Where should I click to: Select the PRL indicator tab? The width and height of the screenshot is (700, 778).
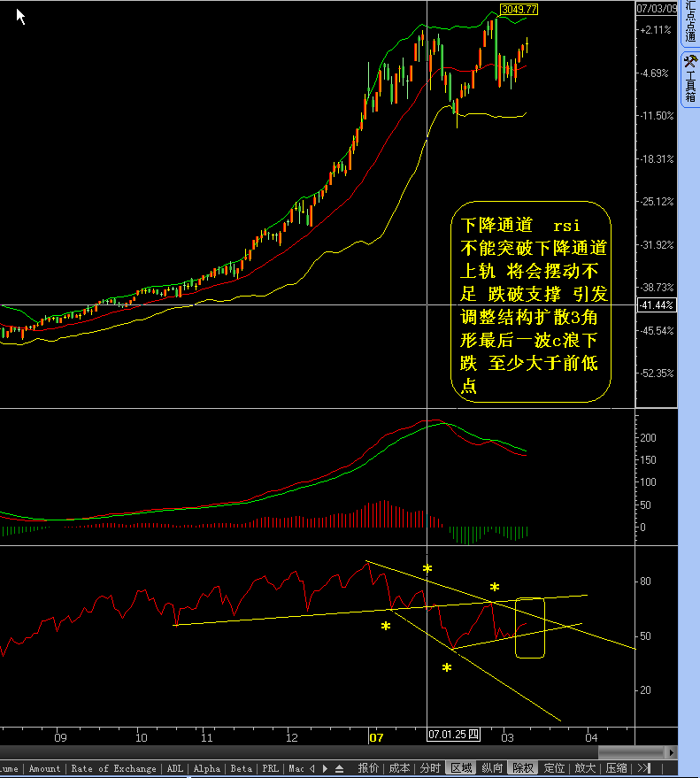[271, 768]
